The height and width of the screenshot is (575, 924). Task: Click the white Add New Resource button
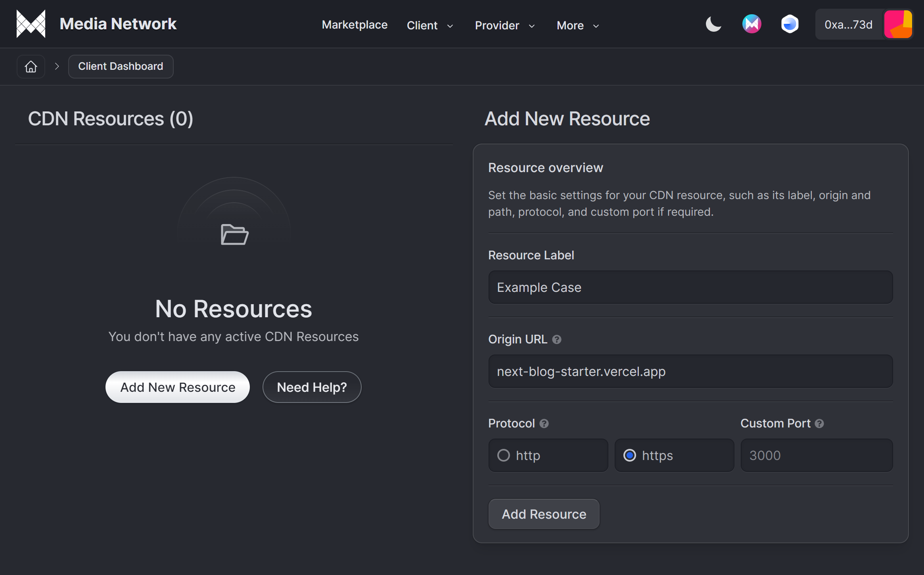point(178,387)
